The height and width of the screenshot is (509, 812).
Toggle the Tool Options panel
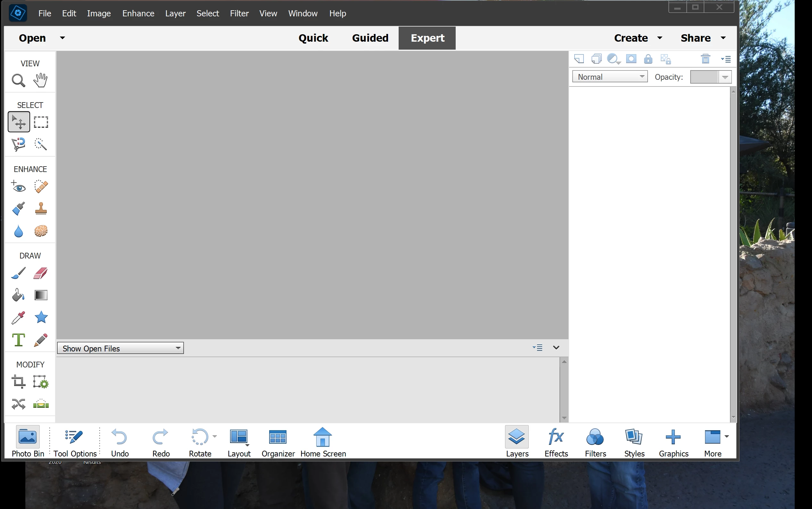pyautogui.click(x=75, y=441)
